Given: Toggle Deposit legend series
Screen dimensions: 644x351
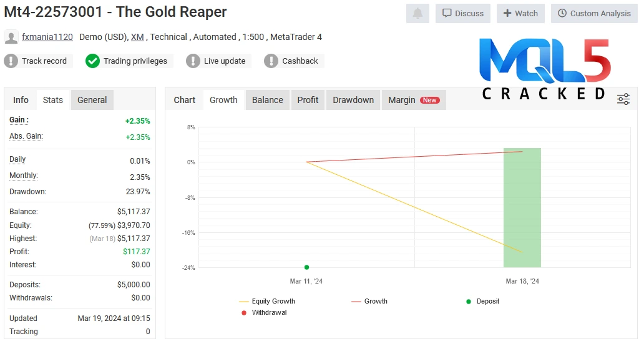Looking at the screenshot, I should coord(483,301).
